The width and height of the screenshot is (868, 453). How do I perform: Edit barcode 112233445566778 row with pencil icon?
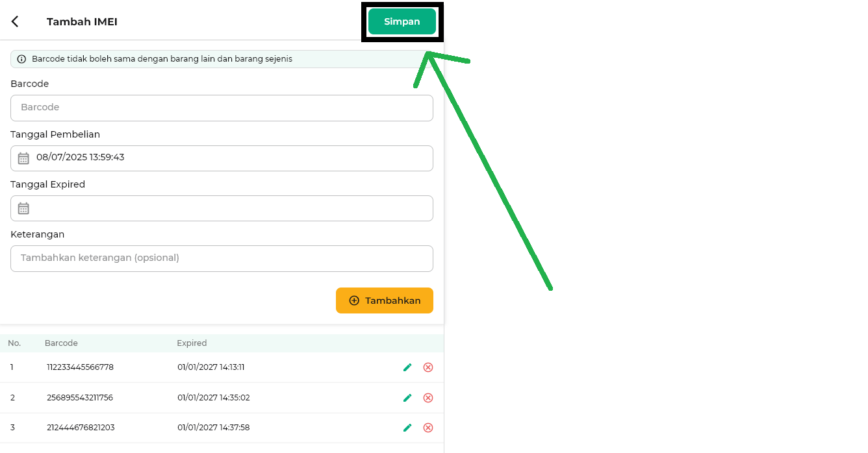point(407,367)
